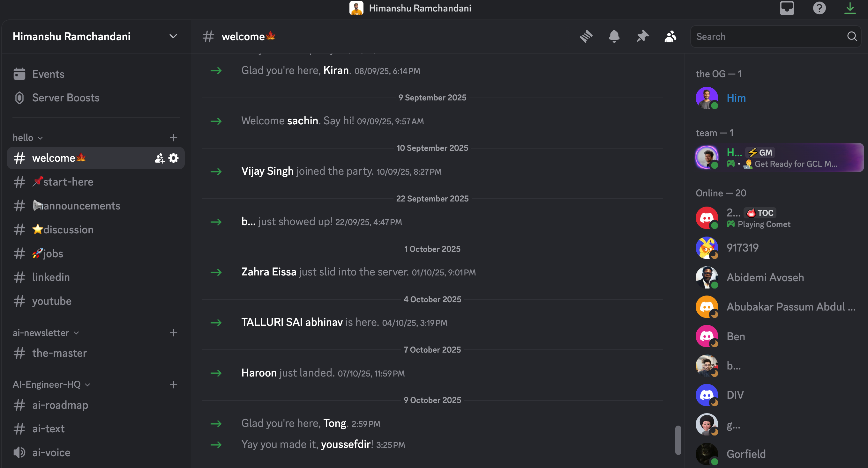Screen dimensions: 868x468
Task: Open settings gear for the welcome channel
Action: click(173, 158)
